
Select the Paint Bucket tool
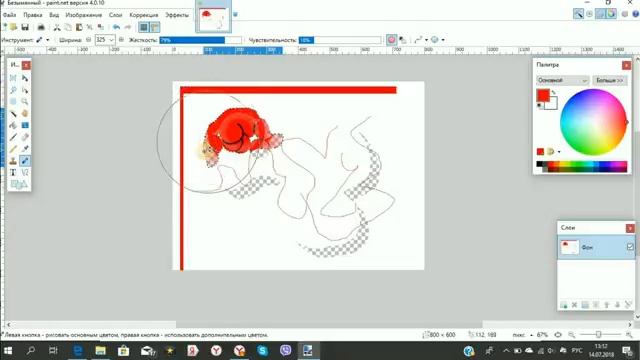13,125
